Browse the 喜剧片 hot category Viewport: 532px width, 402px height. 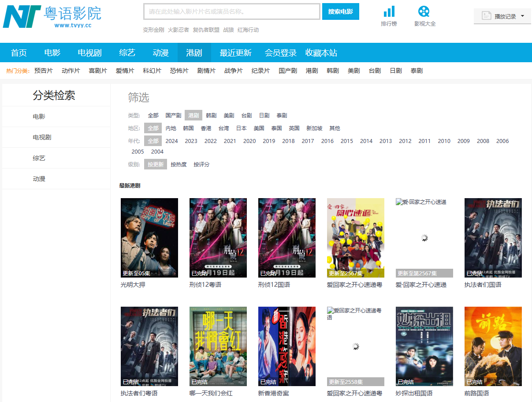(x=98, y=71)
